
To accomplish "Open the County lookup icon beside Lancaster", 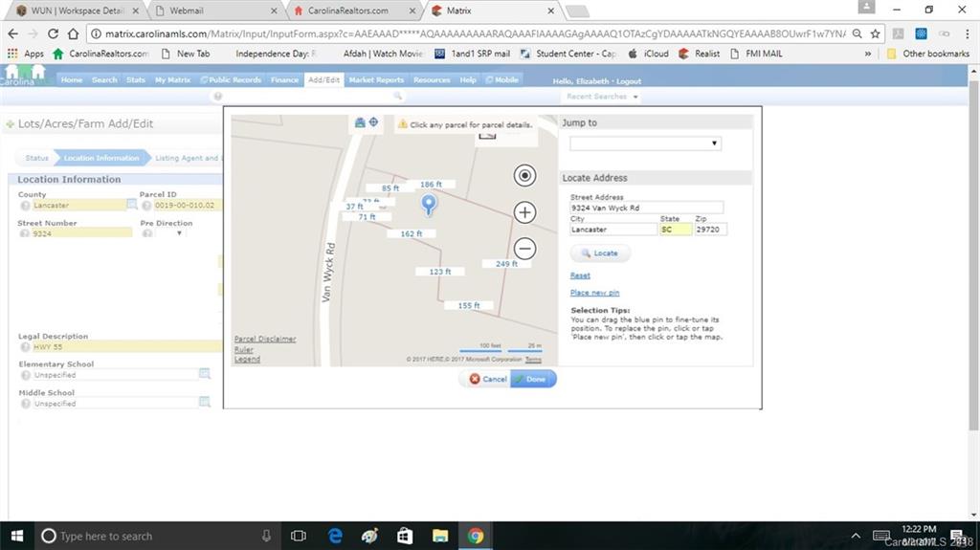I will (132, 205).
